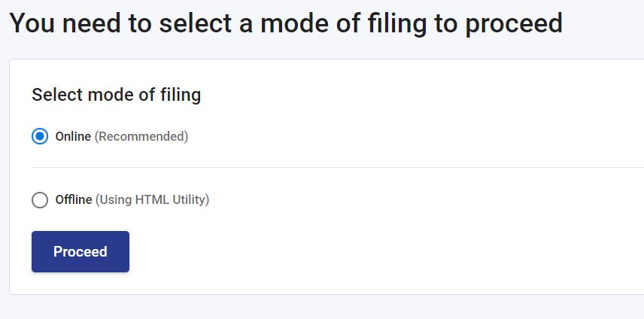This screenshot has width=644, height=319.
Task: Click the "(Using HTML Utility)" hint text
Action: (153, 200)
